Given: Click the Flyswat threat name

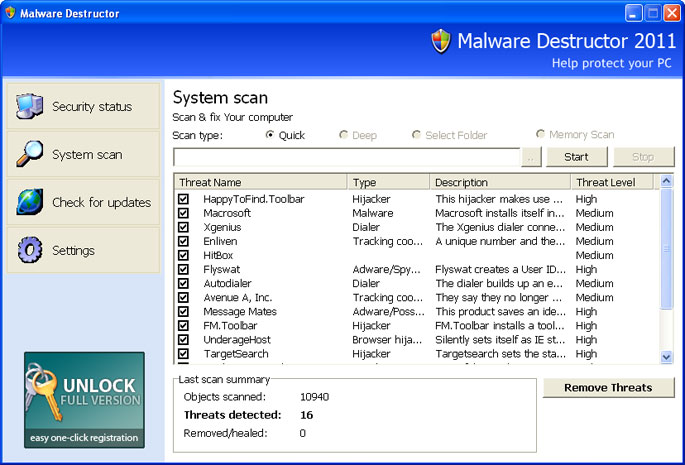Looking at the screenshot, I should point(222,269).
